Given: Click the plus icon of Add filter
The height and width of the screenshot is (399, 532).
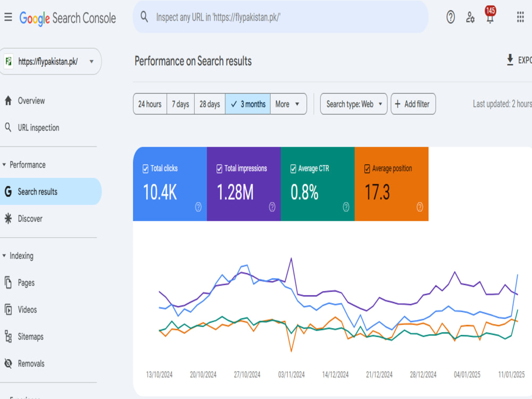Looking at the screenshot, I should pyautogui.click(x=397, y=104).
